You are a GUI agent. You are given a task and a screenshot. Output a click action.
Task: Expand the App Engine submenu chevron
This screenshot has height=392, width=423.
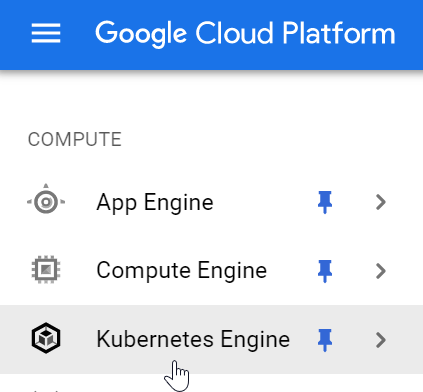pos(381,202)
